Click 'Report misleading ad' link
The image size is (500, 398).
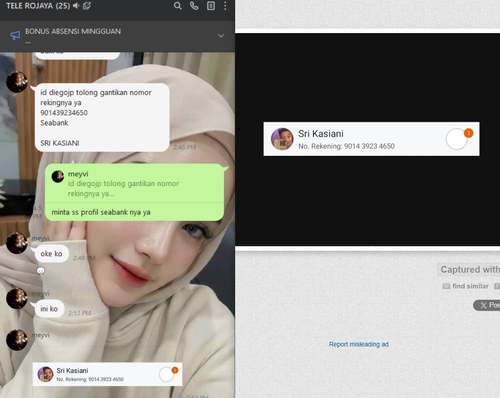pyautogui.click(x=359, y=344)
